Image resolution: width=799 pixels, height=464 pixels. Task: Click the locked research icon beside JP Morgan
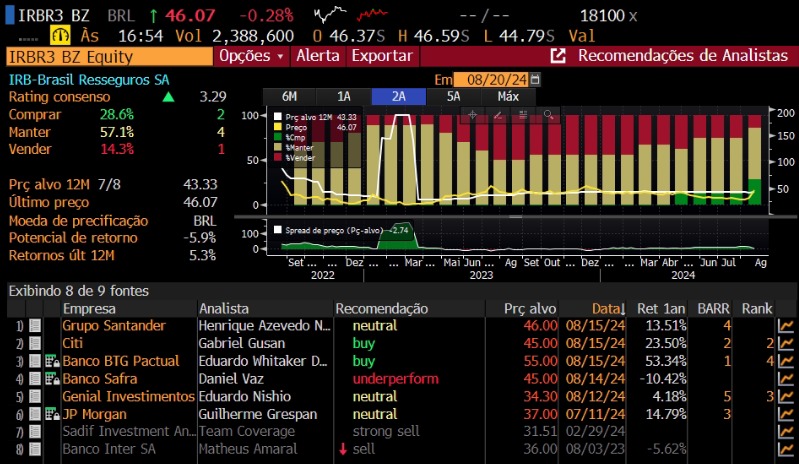pos(52,414)
